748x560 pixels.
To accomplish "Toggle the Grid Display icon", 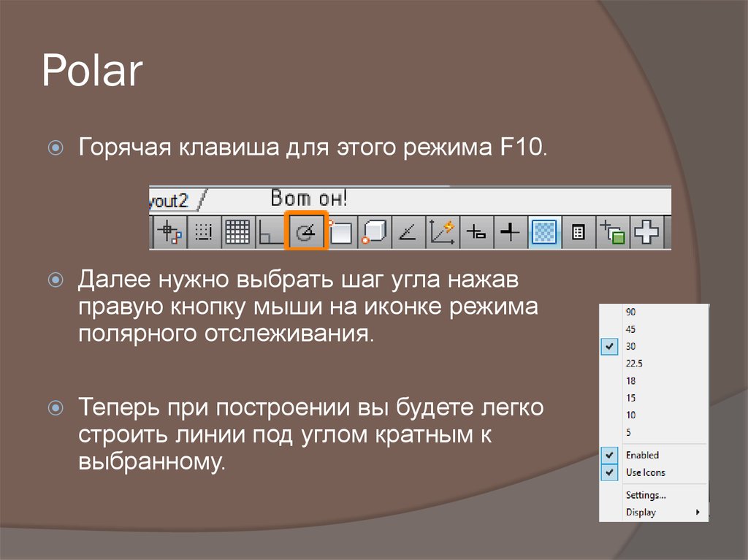I will coord(237,233).
